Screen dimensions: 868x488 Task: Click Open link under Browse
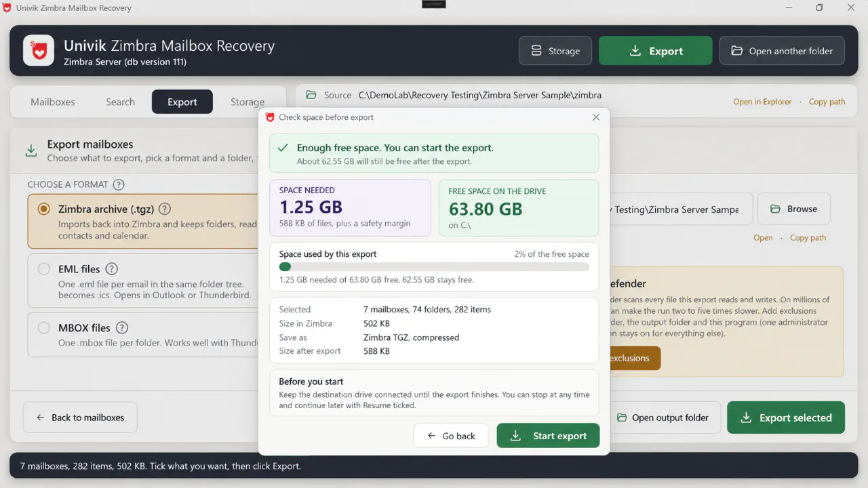pyautogui.click(x=763, y=238)
